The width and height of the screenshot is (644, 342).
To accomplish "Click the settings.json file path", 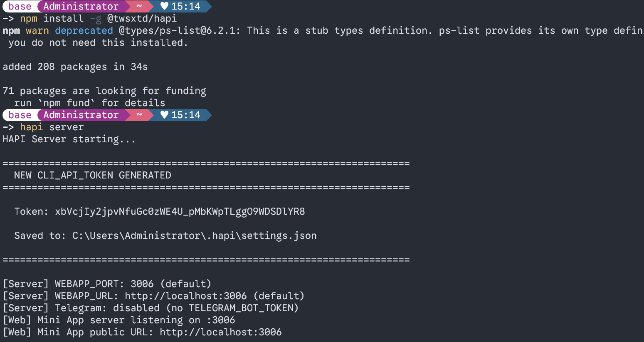I will pyautogui.click(x=194, y=235).
